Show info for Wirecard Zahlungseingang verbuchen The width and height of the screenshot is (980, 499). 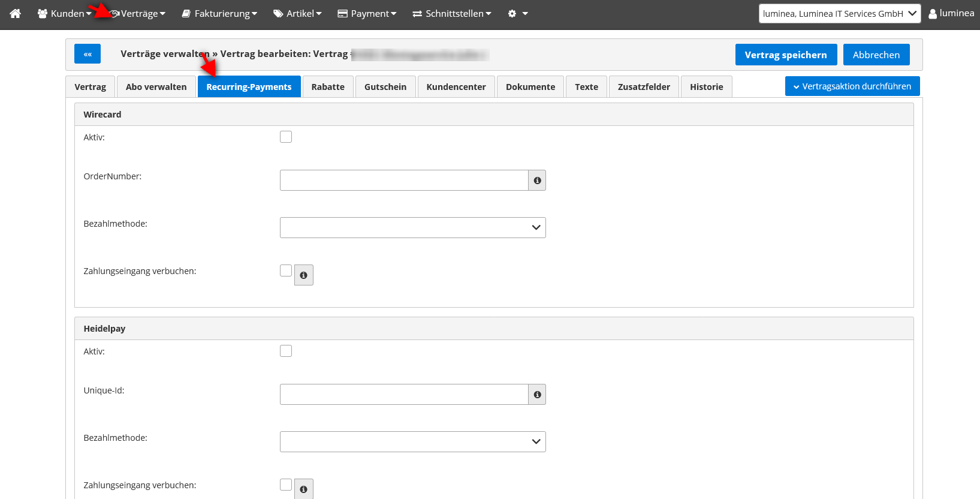click(x=304, y=275)
